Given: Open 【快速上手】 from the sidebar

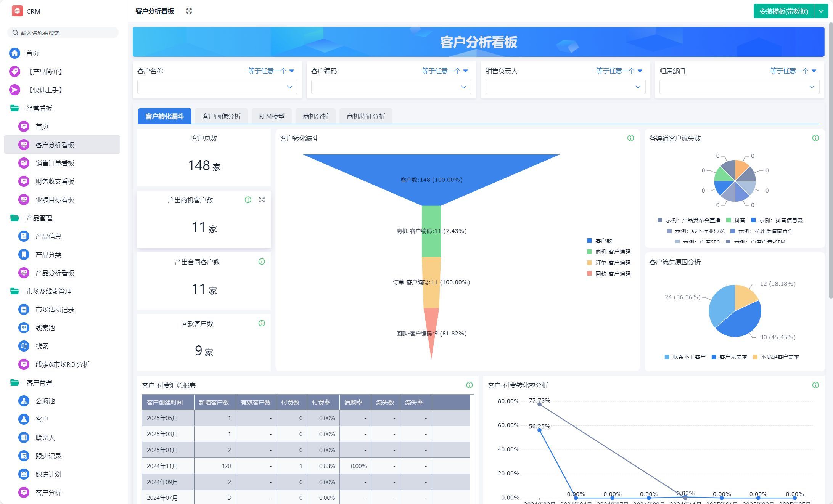Looking at the screenshot, I should (46, 90).
